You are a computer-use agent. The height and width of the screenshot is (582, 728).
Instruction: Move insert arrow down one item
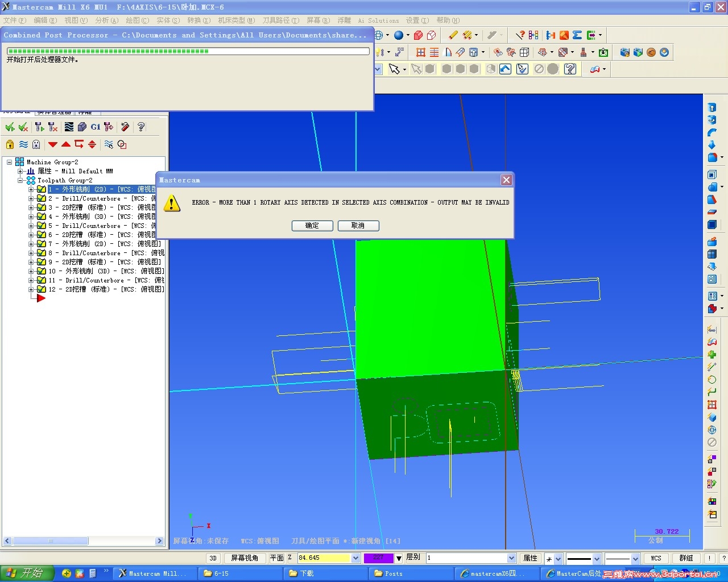pyautogui.click(x=53, y=144)
